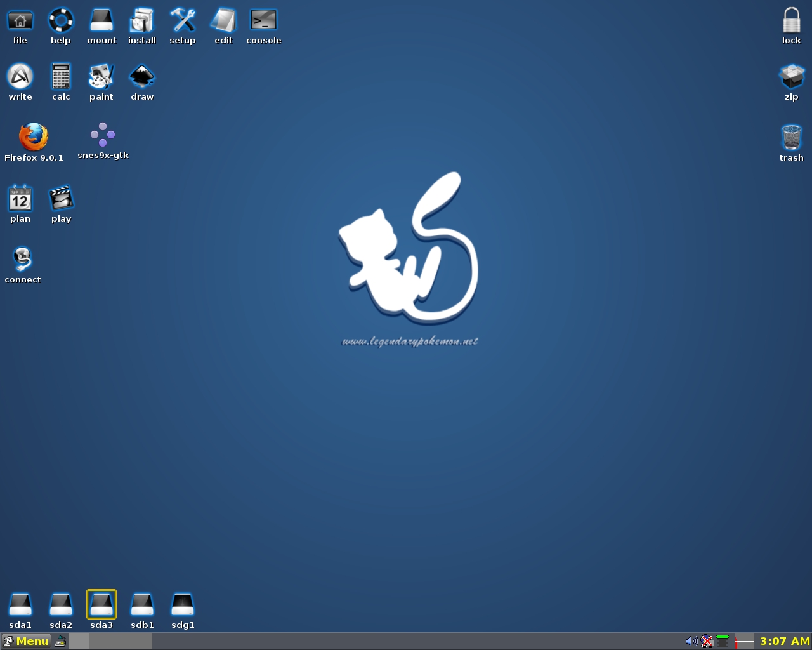Open the Menu button in taskbar
Viewport: 812px width, 650px height.
pyautogui.click(x=26, y=641)
